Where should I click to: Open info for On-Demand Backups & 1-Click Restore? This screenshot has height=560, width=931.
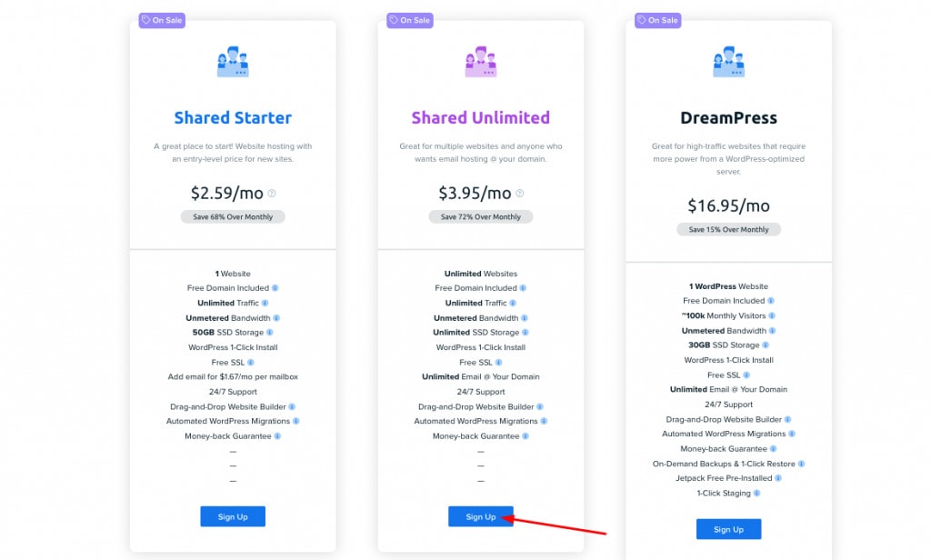point(802,464)
